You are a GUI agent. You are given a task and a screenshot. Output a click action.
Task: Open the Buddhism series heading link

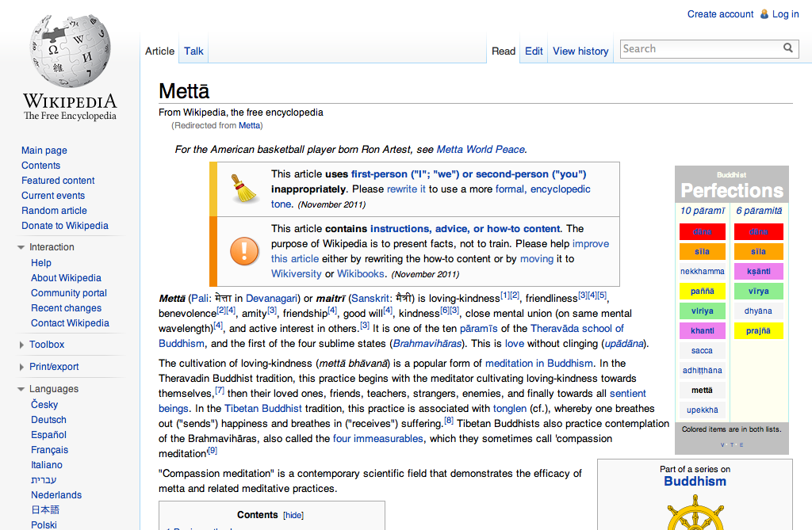[x=695, y=482]
